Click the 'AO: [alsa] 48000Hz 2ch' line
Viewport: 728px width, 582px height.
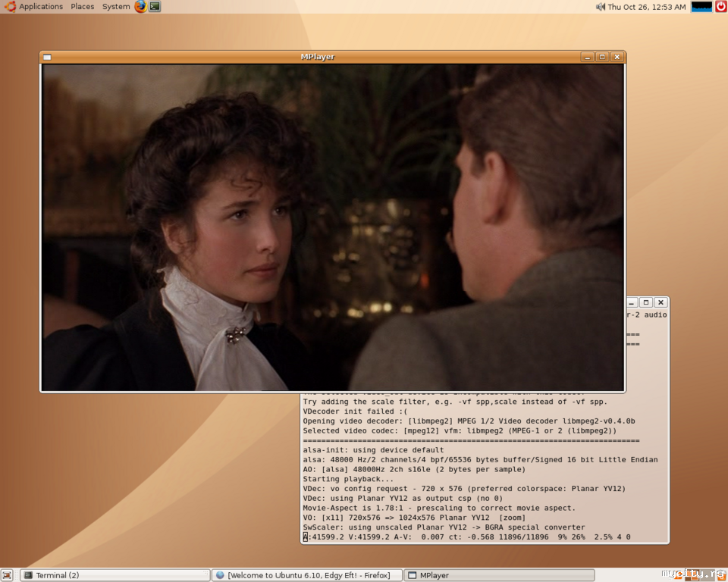[414, 469]
